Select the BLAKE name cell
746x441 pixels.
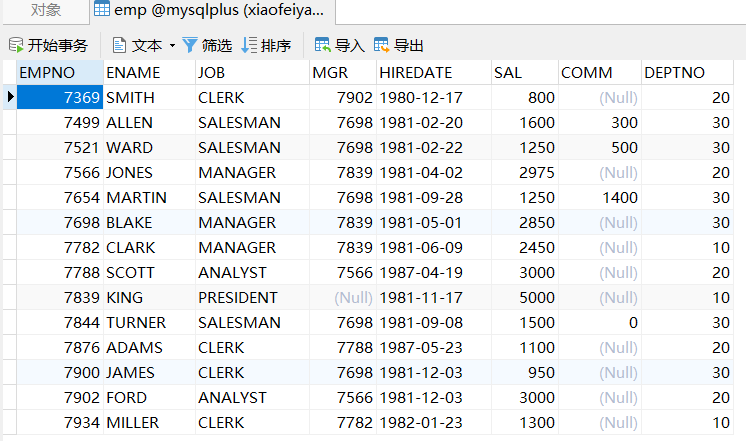[x=149, y=222]
